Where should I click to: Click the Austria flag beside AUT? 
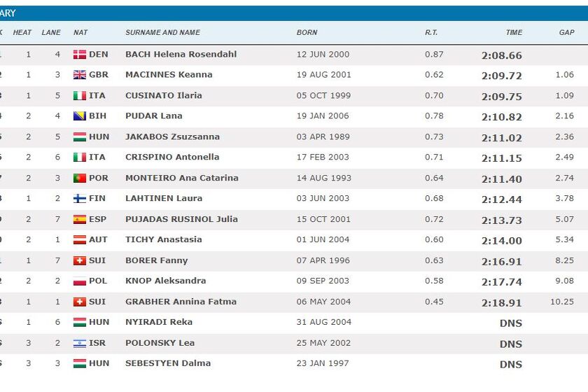click(80, 239)
